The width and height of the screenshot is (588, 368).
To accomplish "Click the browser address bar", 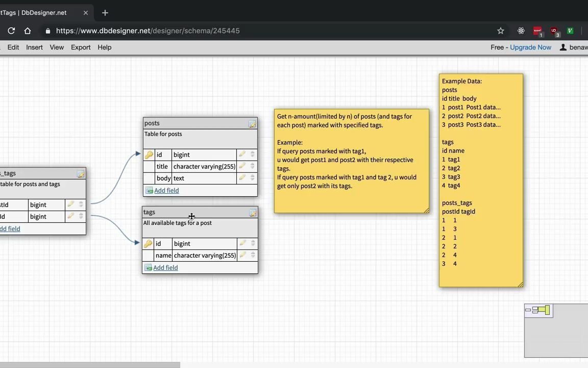I will pos(204,31).
